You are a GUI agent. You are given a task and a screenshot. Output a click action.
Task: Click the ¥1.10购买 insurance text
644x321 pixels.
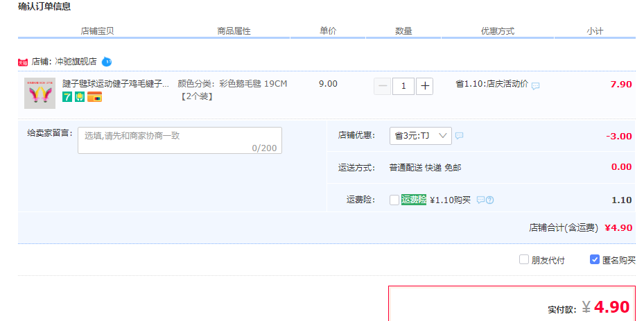(x=450, y=200)
